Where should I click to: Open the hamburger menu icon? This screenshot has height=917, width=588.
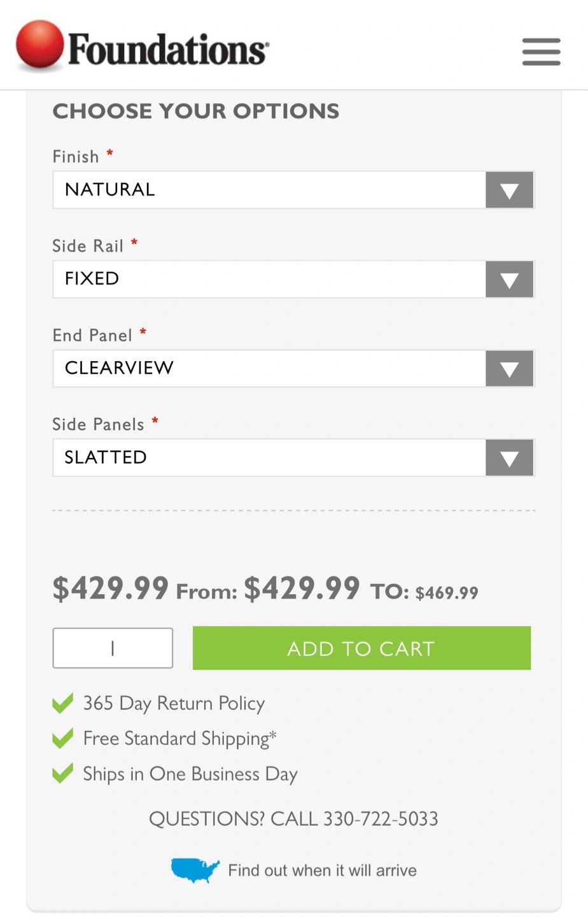point(541,52)
